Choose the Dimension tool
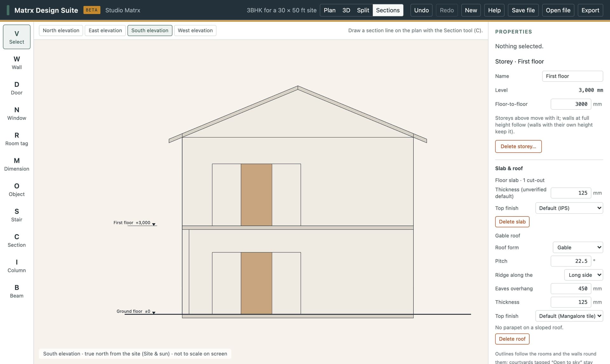 tap(17, 164)
